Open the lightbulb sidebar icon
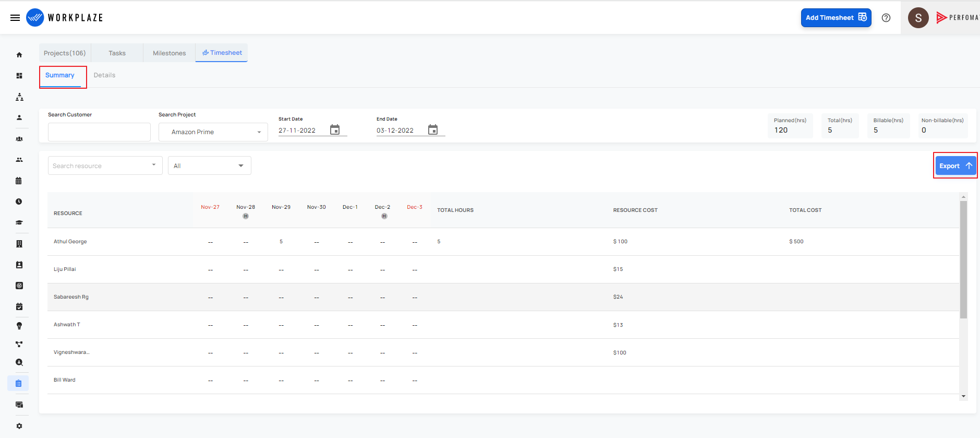The width and height of the screenshot is (980, 438). (19, 326)
